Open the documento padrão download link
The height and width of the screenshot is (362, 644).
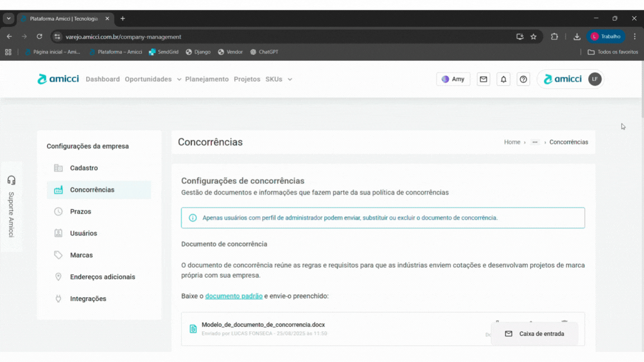coord(234,296)
